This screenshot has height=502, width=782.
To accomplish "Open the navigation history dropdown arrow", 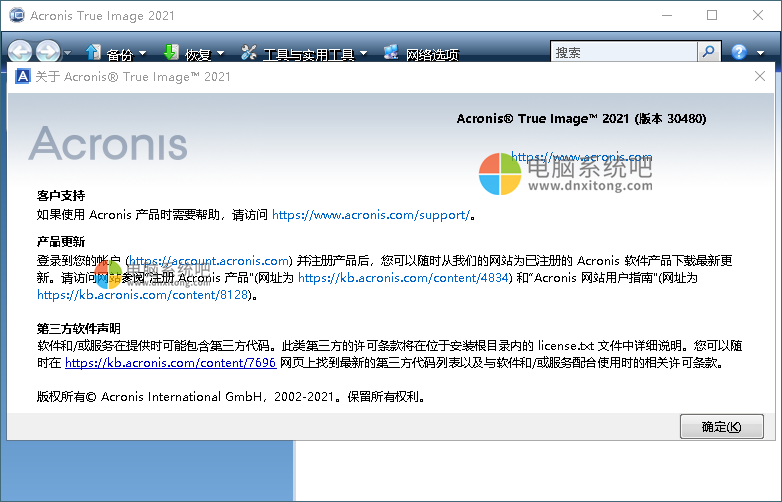I will pyautogui.click(x=67, y=52).
